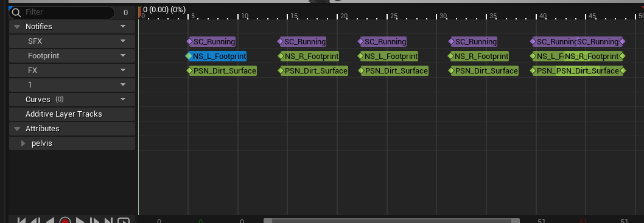The image size is (644, 223).
Task: Click the record animation button
Action: click(65, 221)
